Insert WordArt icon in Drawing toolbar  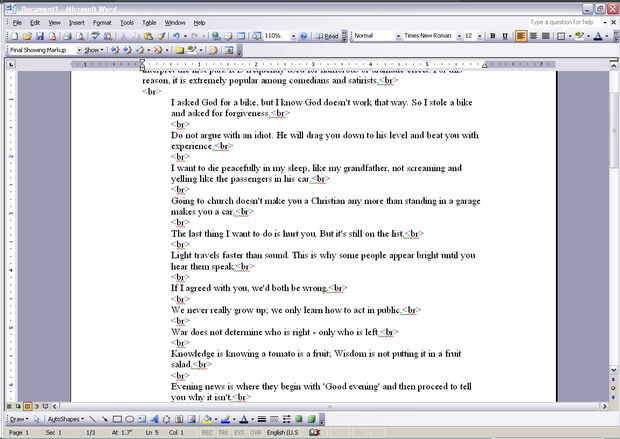155,419
